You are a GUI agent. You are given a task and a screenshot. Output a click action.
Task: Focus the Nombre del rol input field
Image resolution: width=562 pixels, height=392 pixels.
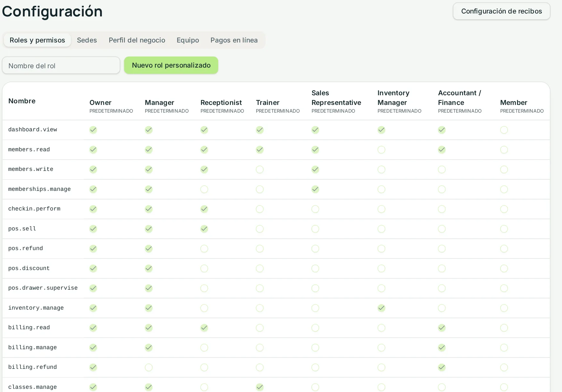(61, 66)
